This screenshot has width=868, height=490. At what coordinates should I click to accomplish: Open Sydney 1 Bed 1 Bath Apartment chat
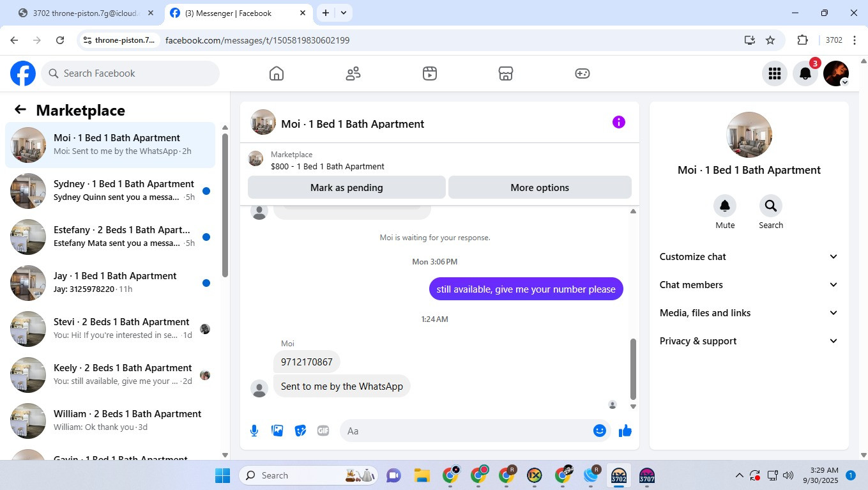pyautogui.click(x=110, y=191)
